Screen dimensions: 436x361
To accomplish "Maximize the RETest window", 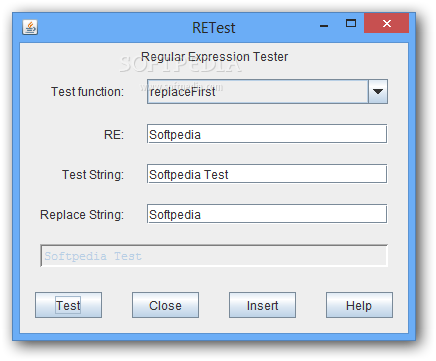I will (351, 23).
